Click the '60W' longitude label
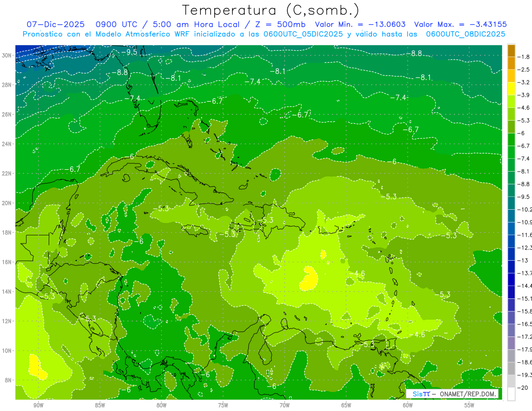The width and height of the screenshot is (532, 411). (408, 405)
